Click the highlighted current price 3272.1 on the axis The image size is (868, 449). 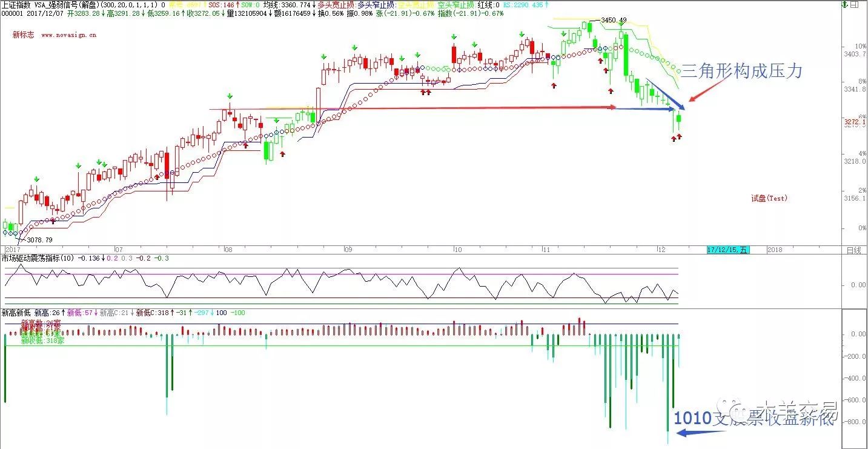[855, 122]
